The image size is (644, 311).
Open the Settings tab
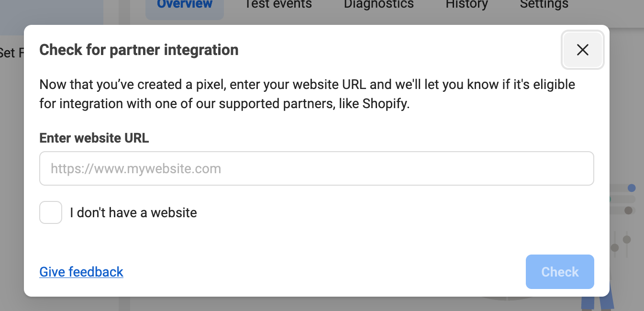[x=544, y=4]
